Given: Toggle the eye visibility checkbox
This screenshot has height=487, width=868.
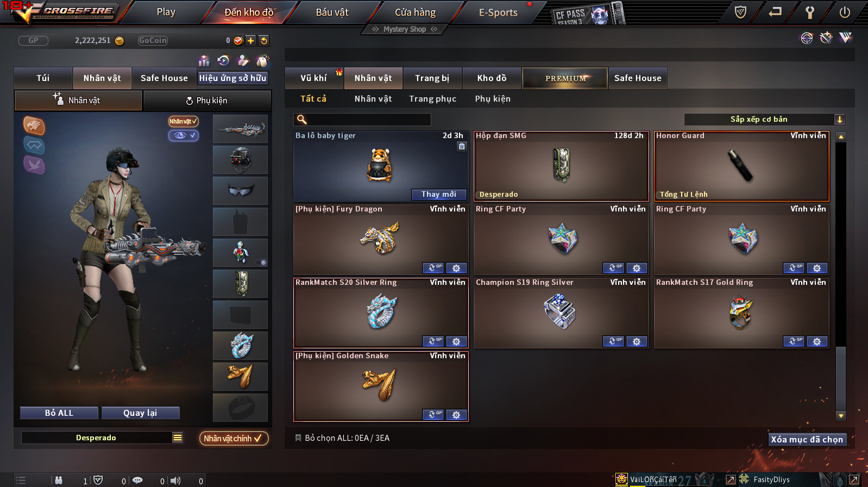Looking at the screenshot, I should (184, 135).
